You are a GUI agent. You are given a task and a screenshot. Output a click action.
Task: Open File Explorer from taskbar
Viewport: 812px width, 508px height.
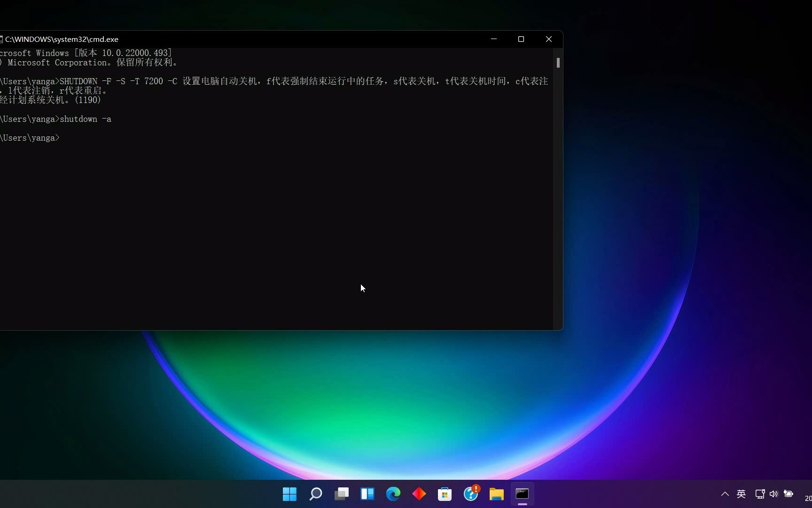click(497, 494)
